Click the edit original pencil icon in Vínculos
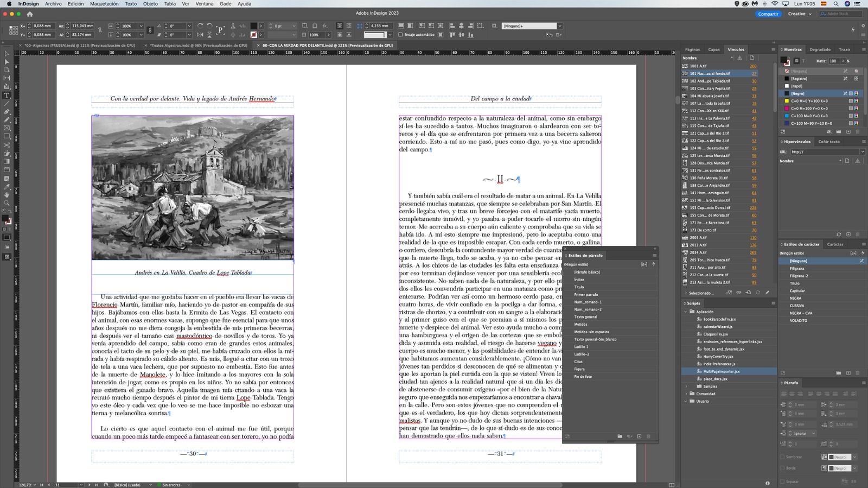Screen dimensions: 868x488 tap(767, 292)
